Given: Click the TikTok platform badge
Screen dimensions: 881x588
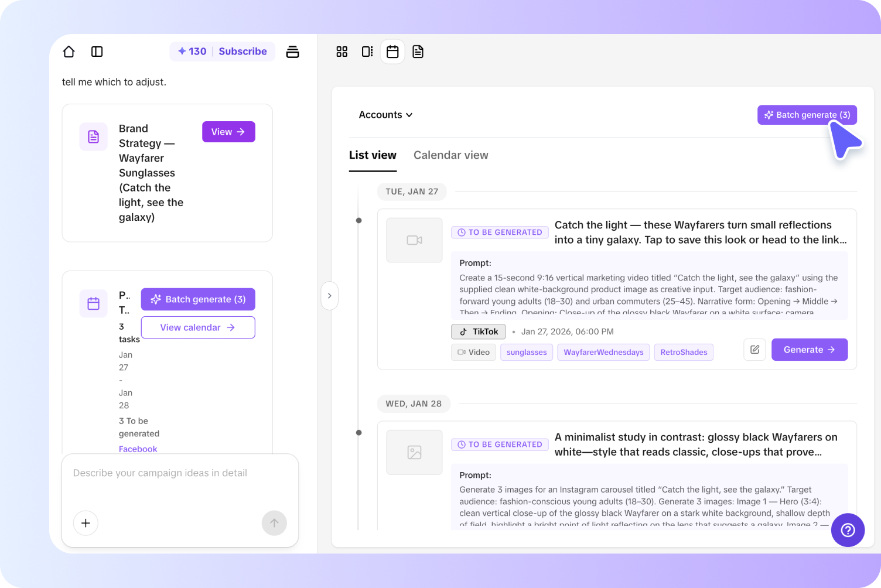Looking at the screenshot, I should coord(478,331).
